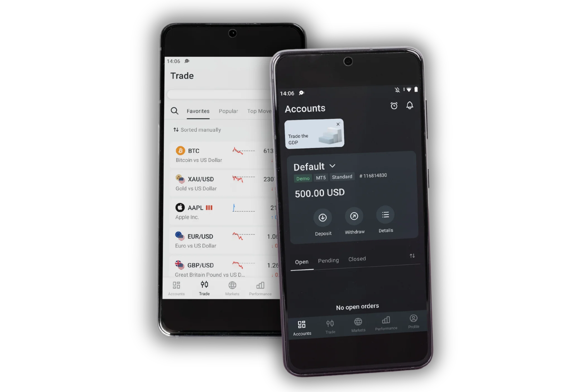Select the Favorites tab on Trade screen
Image resolution: width=579 pixels, height=392 pixels.
click(198, 111)
